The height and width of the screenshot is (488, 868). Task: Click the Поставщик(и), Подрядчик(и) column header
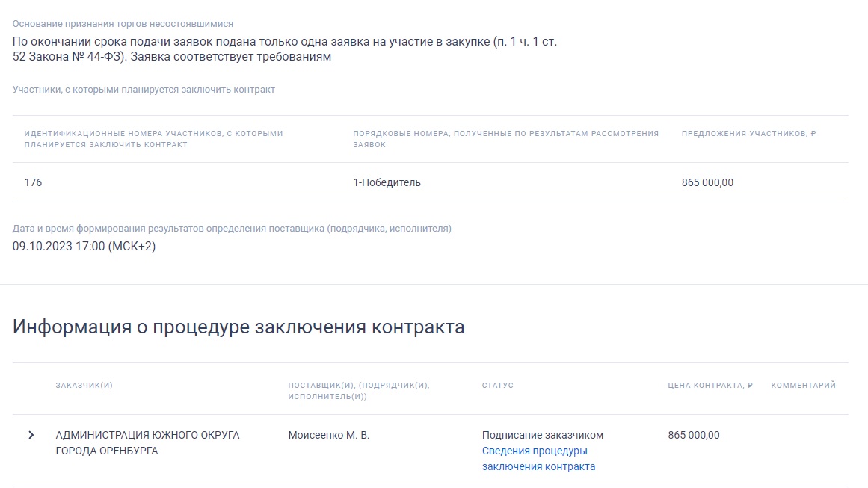pos(358,391)
